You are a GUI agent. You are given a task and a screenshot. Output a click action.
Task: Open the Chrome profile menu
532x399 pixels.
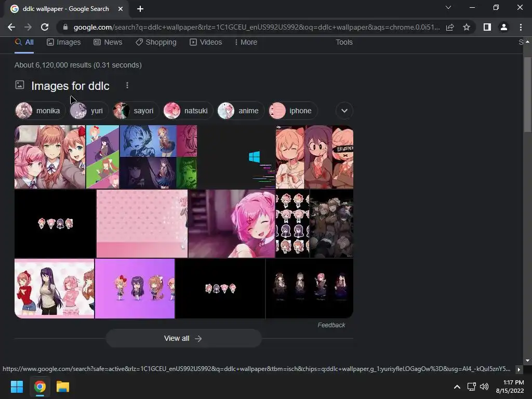coord(504,27)
